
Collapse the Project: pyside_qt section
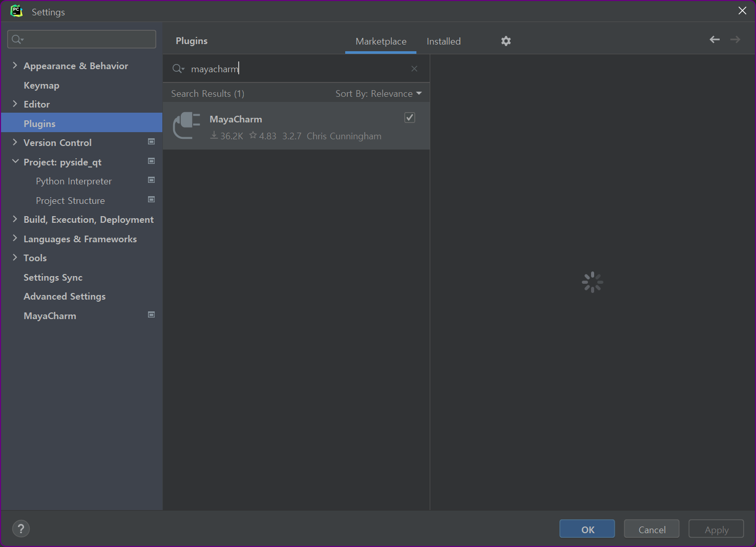pyautogui.click(x=15, y=161)
